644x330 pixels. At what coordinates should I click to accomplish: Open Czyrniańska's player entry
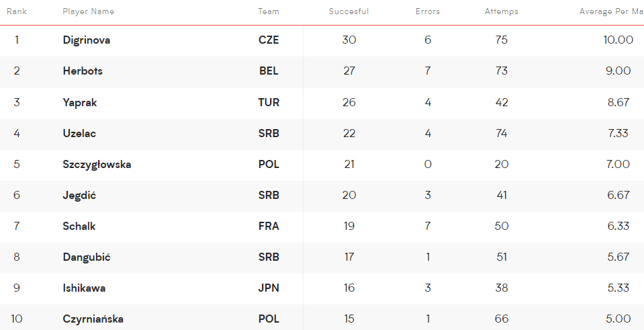tap(93, 319)
